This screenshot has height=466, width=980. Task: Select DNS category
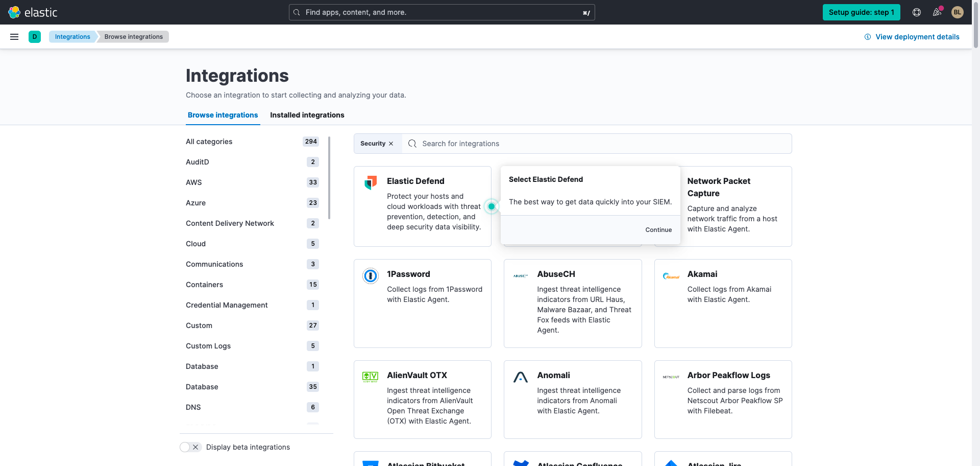252,407
